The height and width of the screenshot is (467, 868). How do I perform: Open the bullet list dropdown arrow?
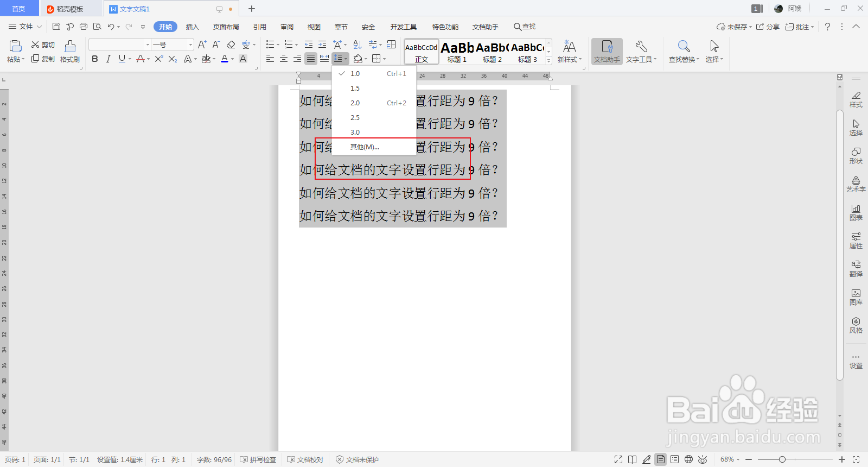pos(278,45)
